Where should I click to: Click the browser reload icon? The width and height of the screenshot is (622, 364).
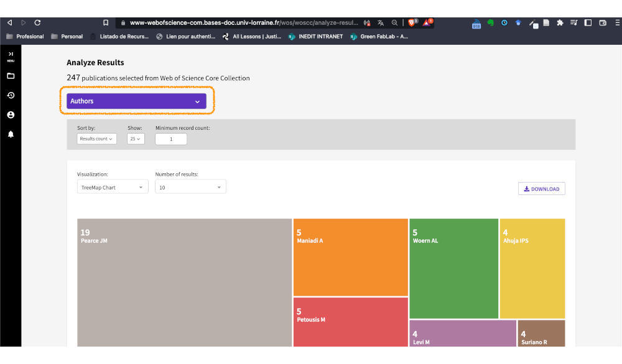38,23
